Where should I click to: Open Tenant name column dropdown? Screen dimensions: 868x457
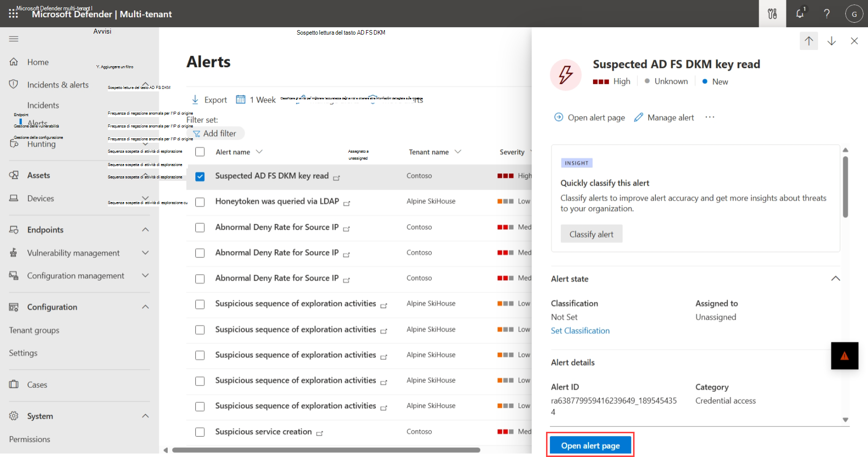pos(457,152)
